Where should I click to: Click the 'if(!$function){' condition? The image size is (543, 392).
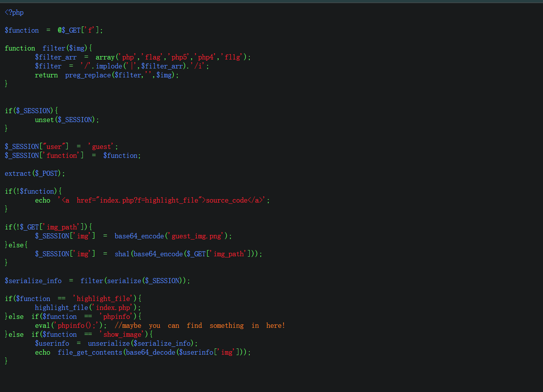(33, 191)
